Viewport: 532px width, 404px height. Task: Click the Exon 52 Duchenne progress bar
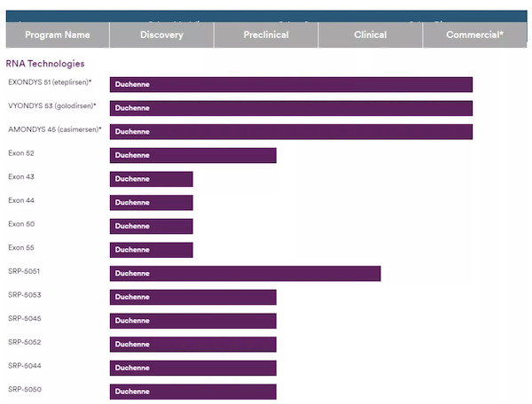point(193,156)
